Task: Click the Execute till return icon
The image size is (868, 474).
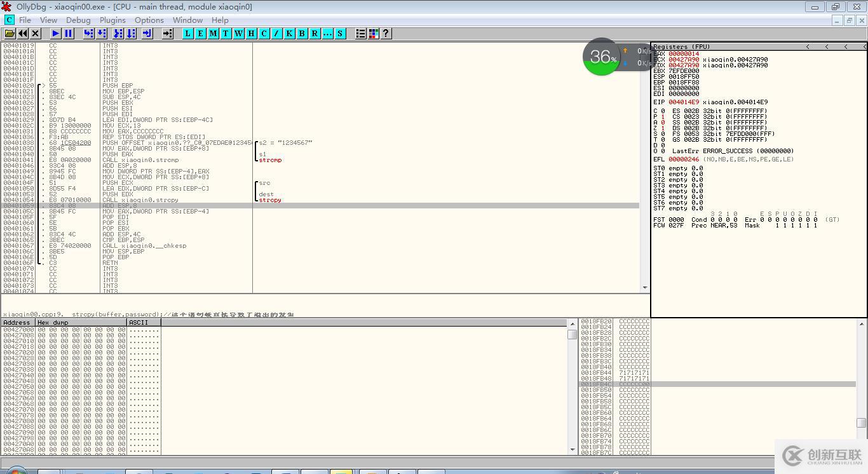Action: (147, 33)
